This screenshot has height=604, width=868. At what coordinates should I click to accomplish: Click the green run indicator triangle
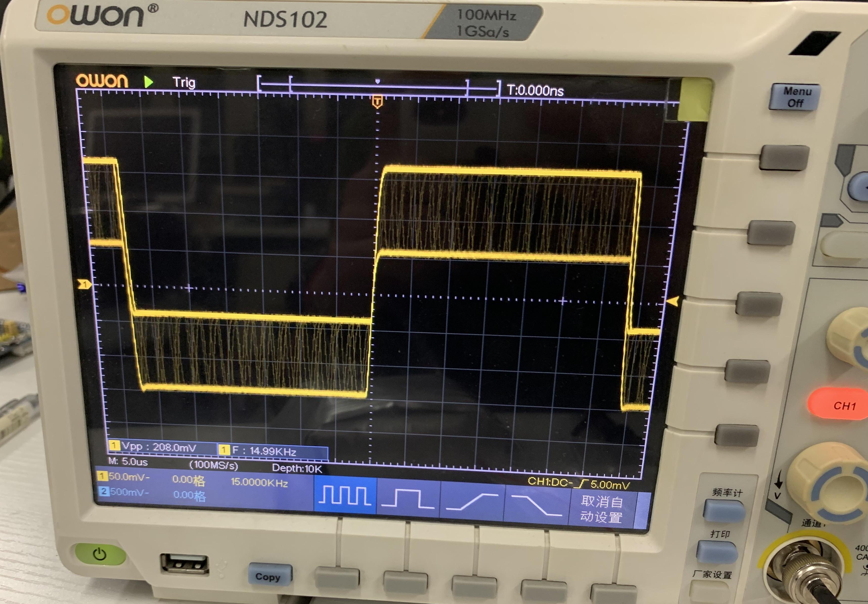(x=149, y=82)
